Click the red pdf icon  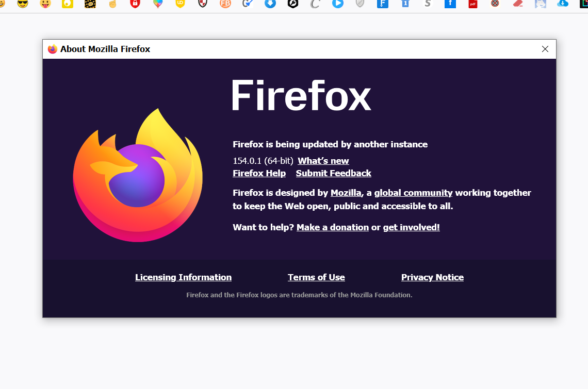473,4
